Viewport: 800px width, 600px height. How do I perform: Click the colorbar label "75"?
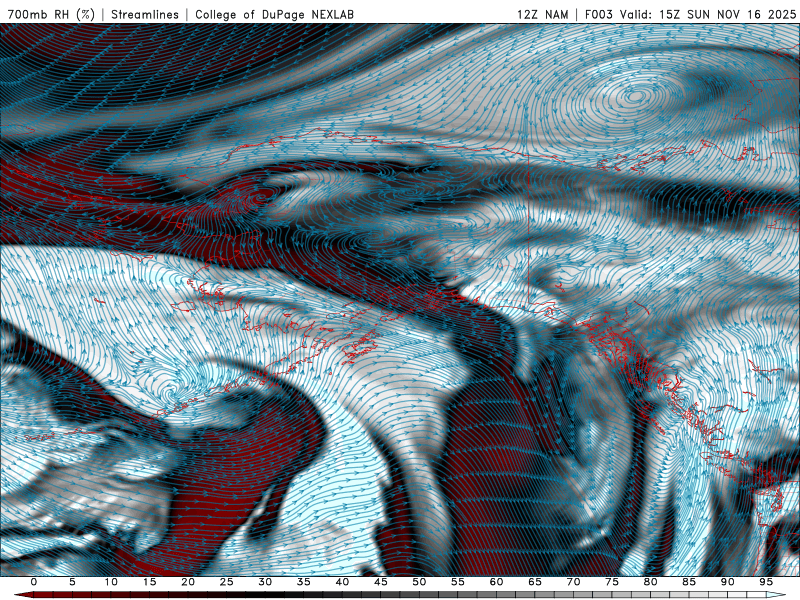(x=612, y=582)
